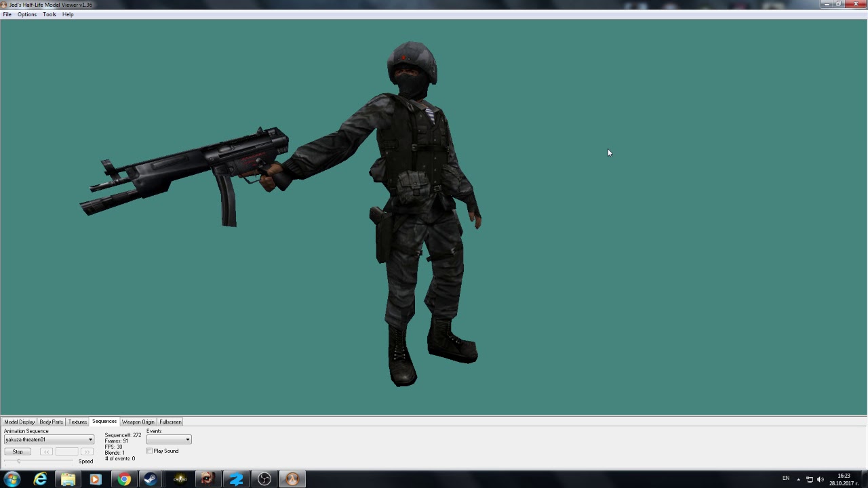Open the red-eyed face taskbar icon
This screenshot has height=488, width=868.
pyautogui.click(x=208, y=479)
